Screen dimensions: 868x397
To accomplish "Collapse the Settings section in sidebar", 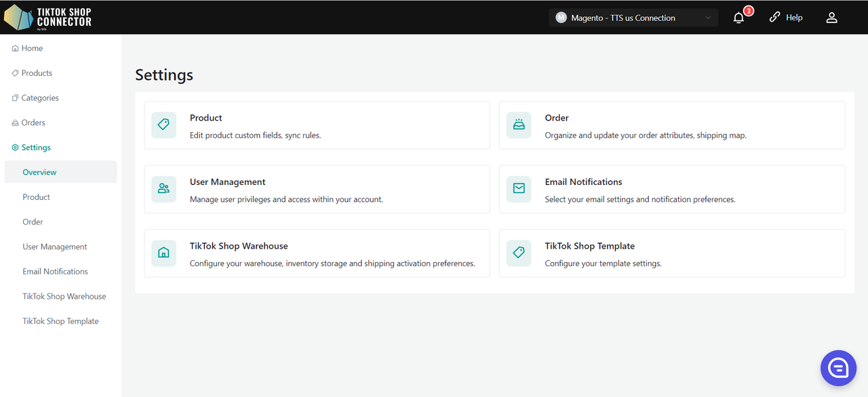I will pos(35,148).
